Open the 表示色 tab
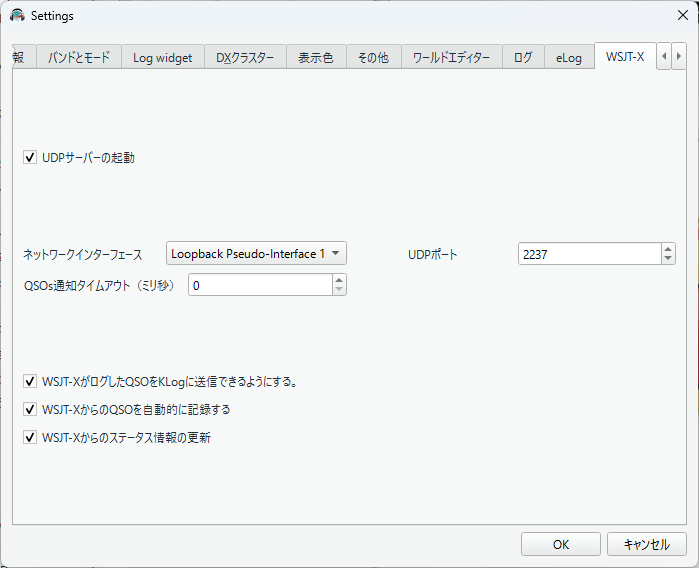The height and width of the screenshot is (568, 699). pyautogui.click(x=316, y=57)
